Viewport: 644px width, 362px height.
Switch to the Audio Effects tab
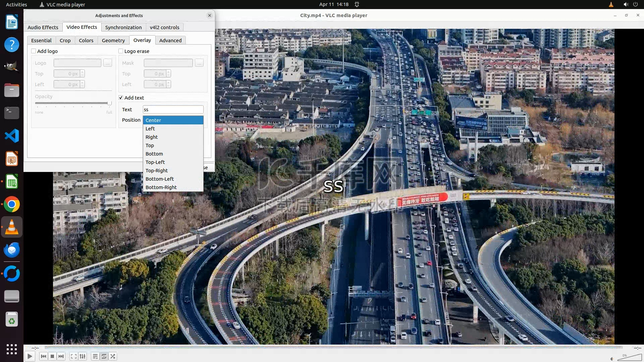[x=43, y=27]
